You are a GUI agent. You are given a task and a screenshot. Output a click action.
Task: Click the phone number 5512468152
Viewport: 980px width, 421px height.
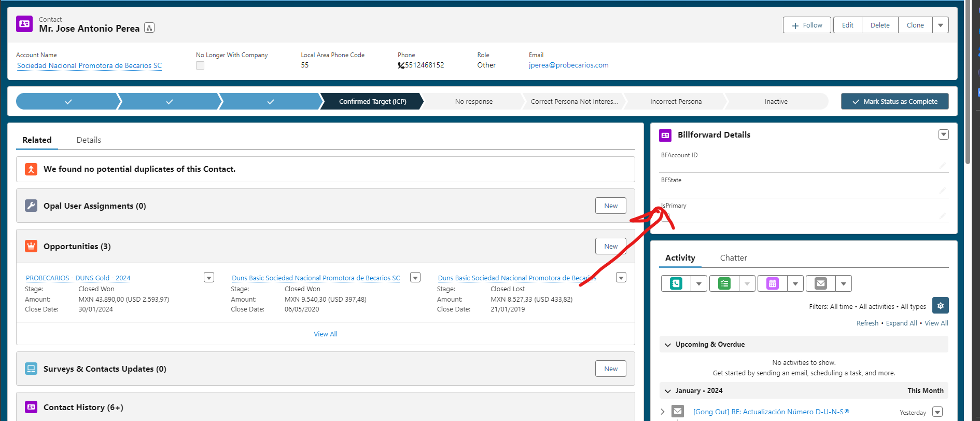[424, 65]
